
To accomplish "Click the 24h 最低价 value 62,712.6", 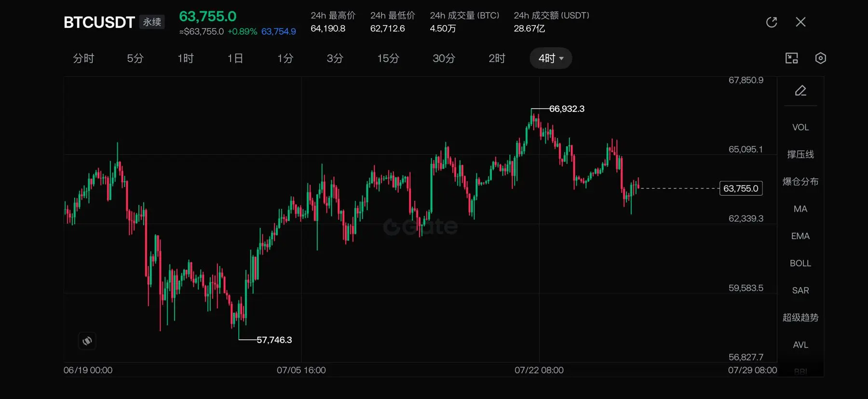I will coord(388,28).
